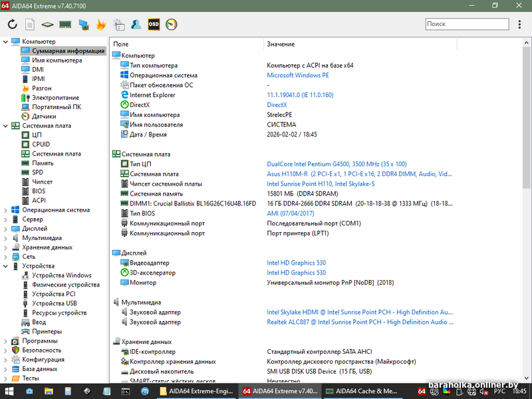Expand the Дисплей tree node
The width and height of the screenshot is (532, 399).
click(5, 228)
